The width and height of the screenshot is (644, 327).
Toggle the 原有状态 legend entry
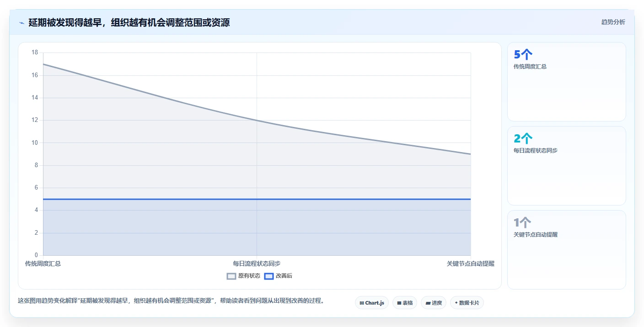[x=243, y=276]
